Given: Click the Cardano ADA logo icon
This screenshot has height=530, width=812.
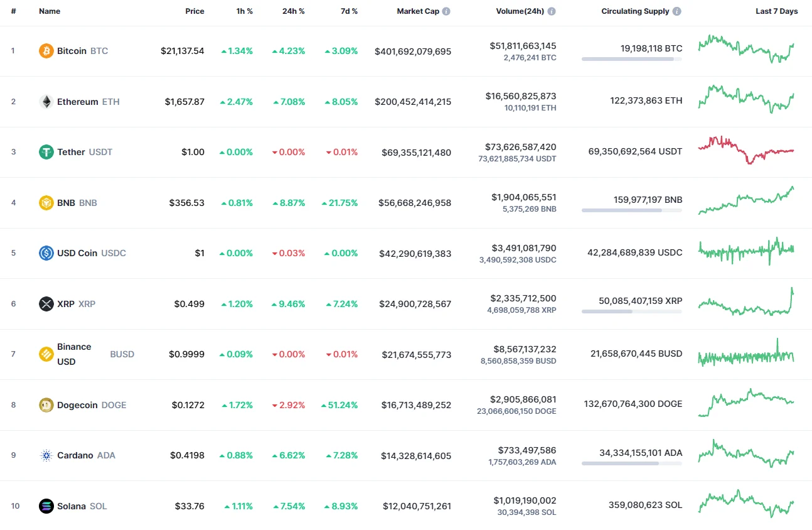Looking at the screenshot, I should [46, 455].
